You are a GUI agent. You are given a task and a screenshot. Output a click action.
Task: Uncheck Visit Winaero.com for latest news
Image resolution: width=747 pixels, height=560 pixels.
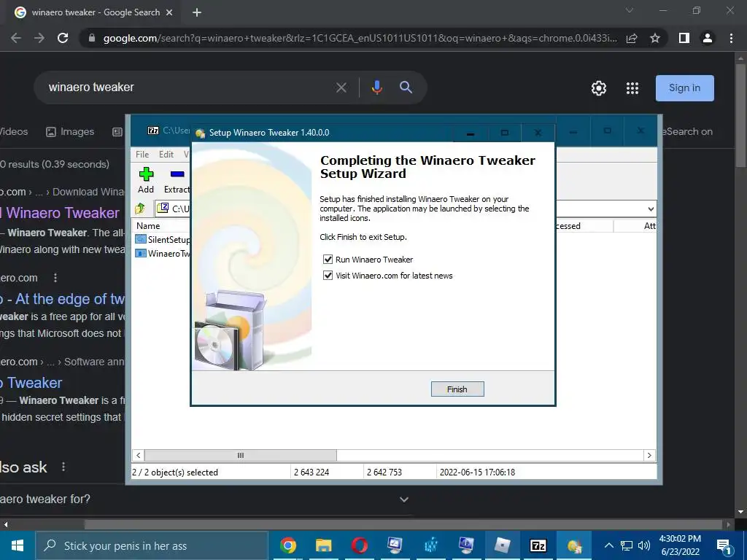(328, 276)
